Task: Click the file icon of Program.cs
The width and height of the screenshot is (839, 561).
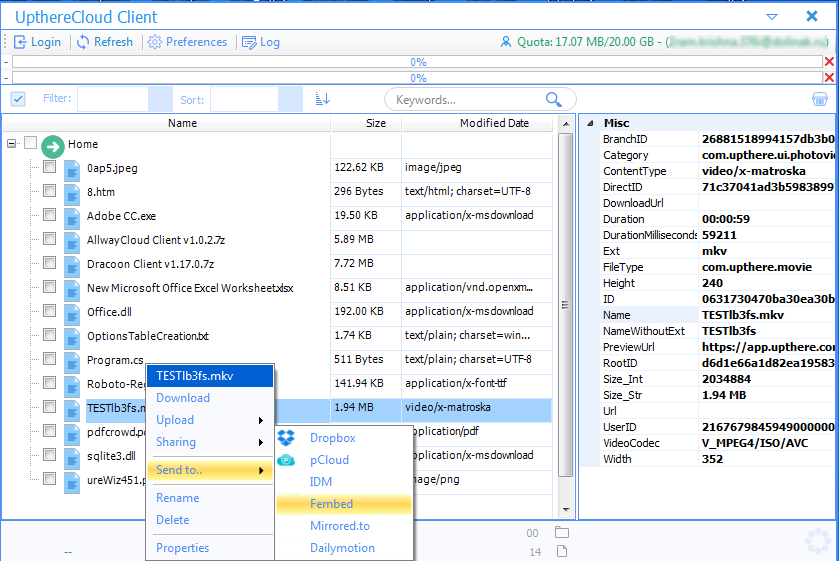Action: pos(72,362)
